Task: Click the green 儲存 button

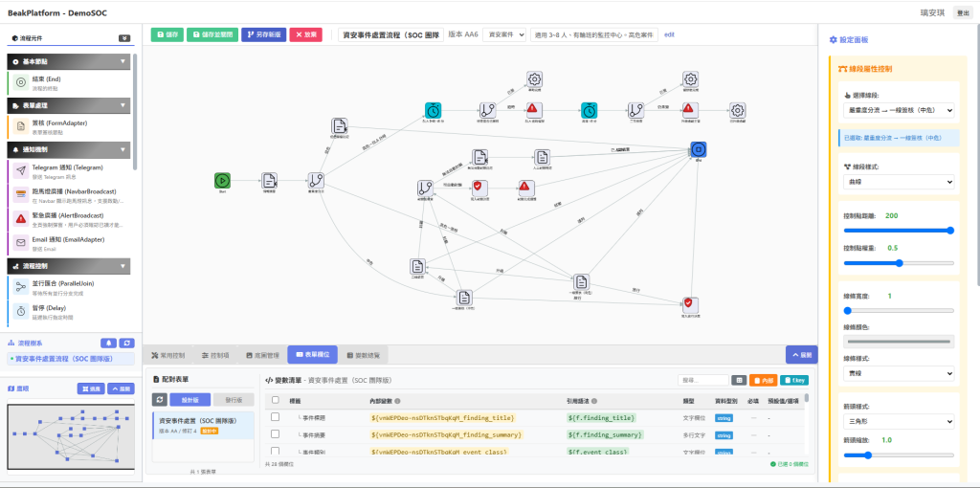Action: point(167,35)
